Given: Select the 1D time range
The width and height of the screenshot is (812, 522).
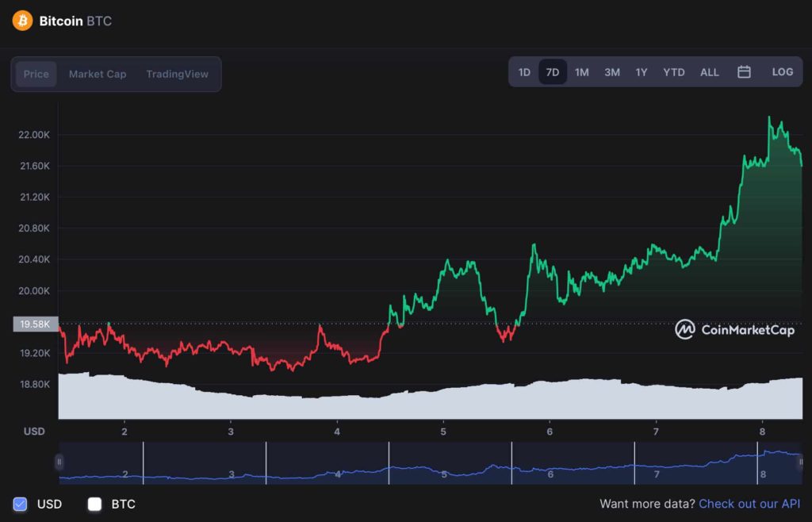Looking at the screenshot, I should click(524, 71).
